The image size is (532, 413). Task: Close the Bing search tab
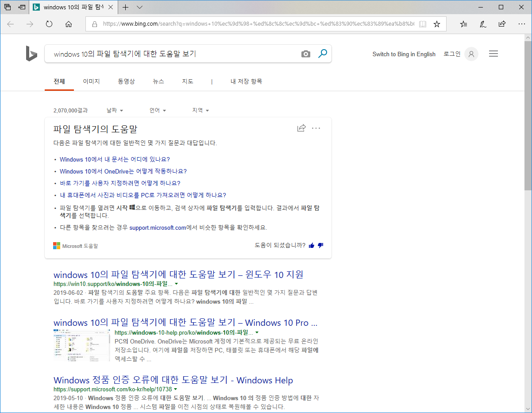pyautogui.click(x=111, y=7)
